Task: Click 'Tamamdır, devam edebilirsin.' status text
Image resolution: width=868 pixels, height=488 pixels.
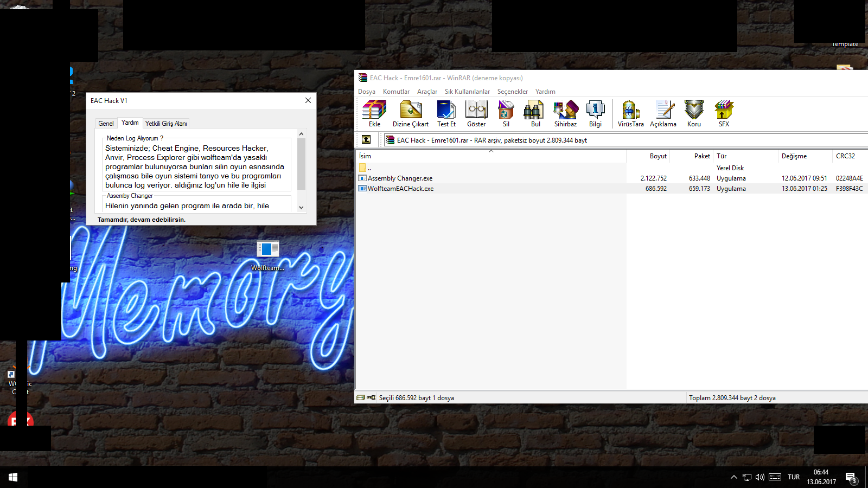Action: 142,220
